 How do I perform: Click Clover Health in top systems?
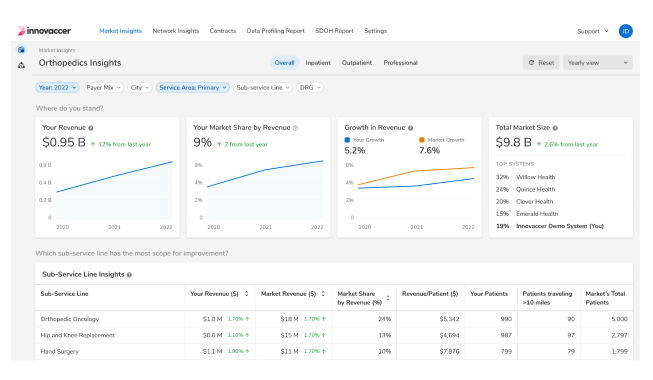(x=535, y=202)
